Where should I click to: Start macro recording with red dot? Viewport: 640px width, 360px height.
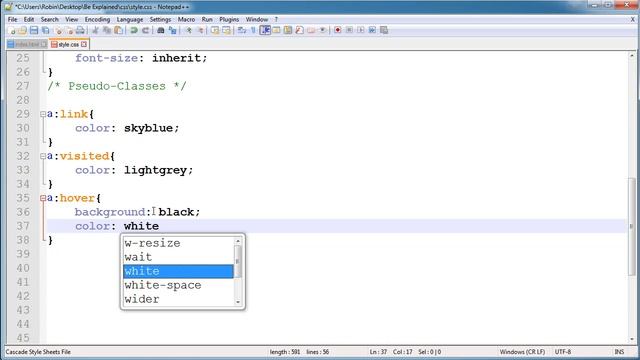click(x=338, y=30)
